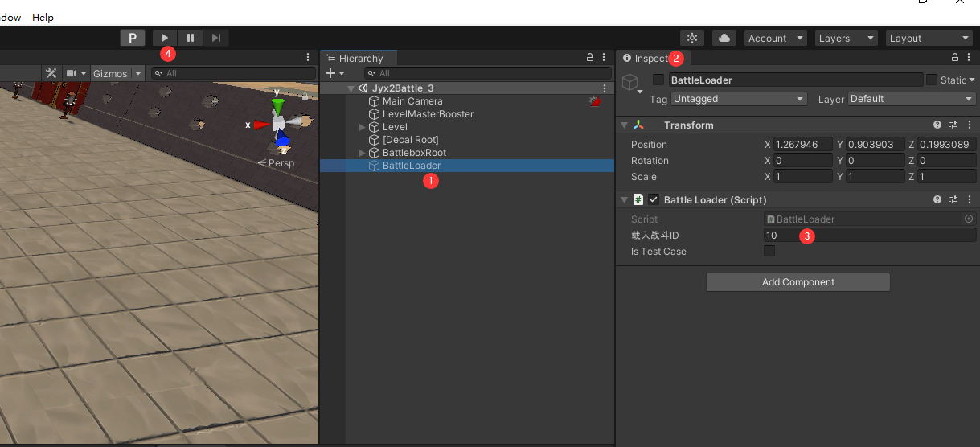Click the Scene view search field

tap(233, 73)
